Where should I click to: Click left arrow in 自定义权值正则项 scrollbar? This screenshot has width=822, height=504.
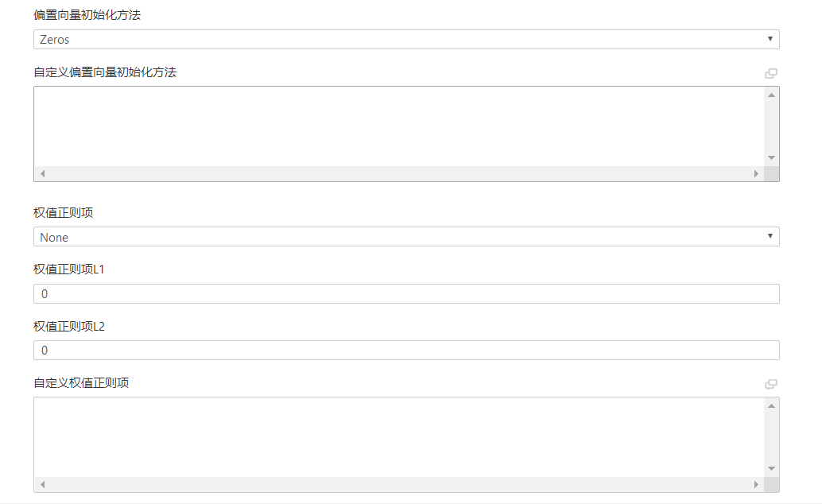42,485
